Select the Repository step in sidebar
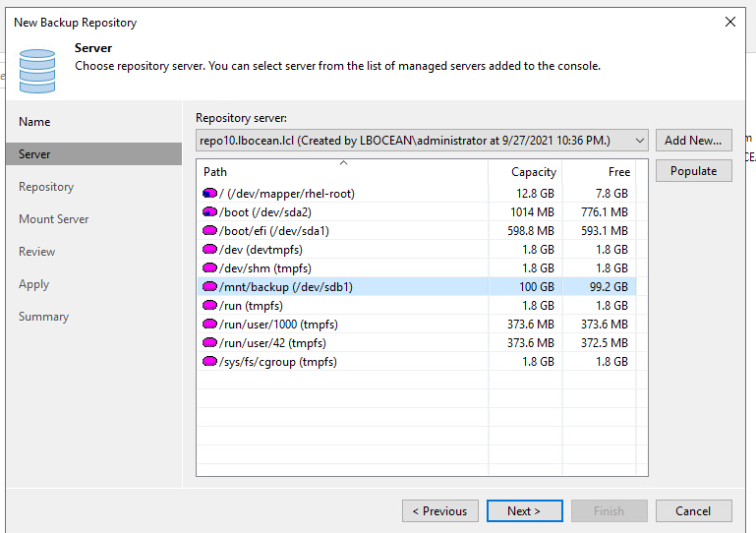 coord(46,187)
